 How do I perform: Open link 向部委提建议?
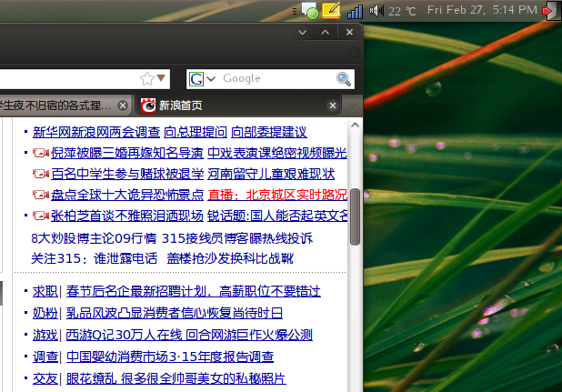coord(269,132)
